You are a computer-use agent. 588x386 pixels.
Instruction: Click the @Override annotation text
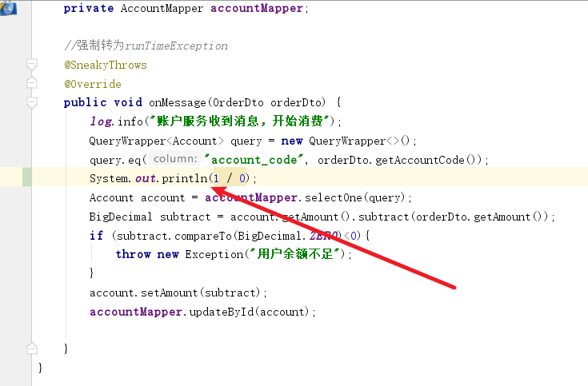(x=92, y=83)
